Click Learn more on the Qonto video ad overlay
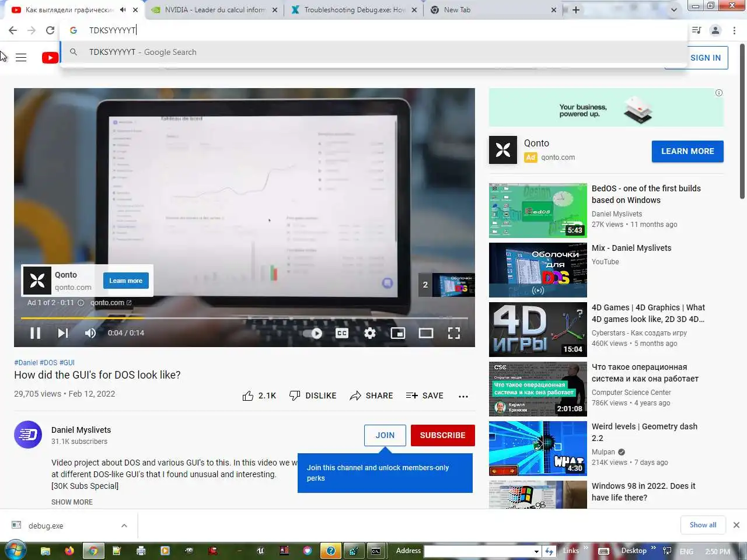This screenshot has height=560, width=747. coord(125,281)
